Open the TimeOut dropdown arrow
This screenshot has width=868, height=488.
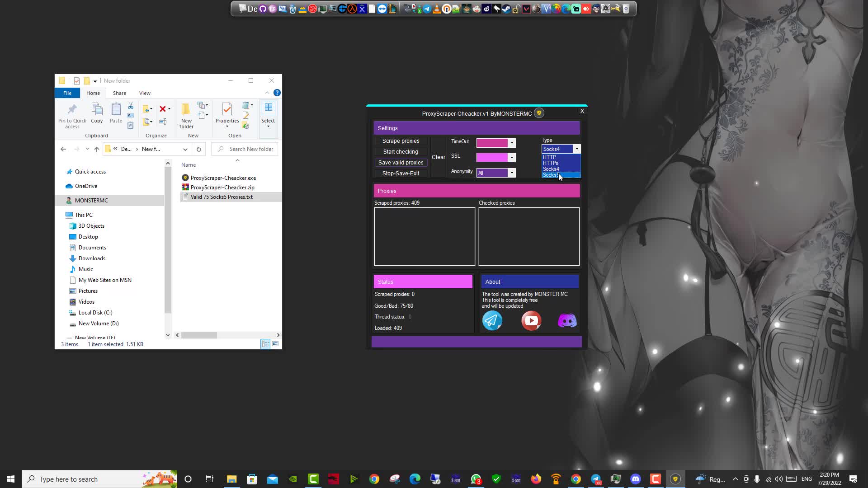point(512,143)
